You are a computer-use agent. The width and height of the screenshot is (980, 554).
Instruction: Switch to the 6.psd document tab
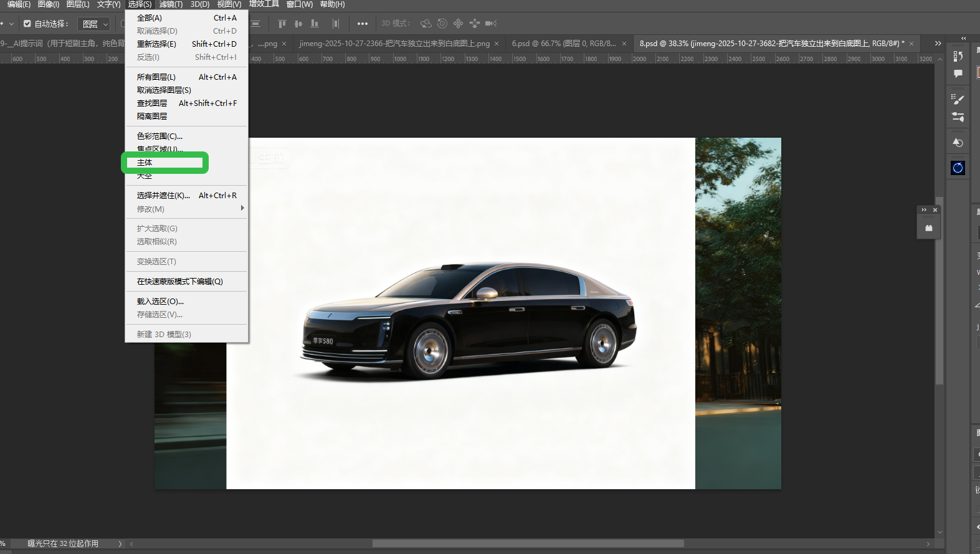[x=563, y=44]
